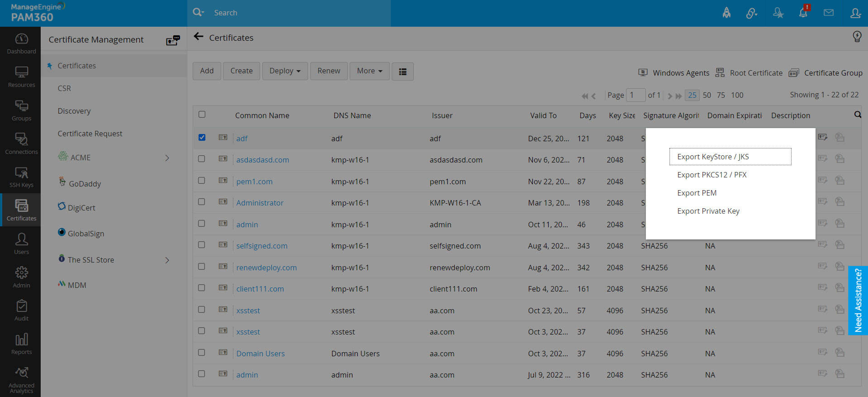
Task: Click the mail envelope icon in header
Action: tap(829, 13)
